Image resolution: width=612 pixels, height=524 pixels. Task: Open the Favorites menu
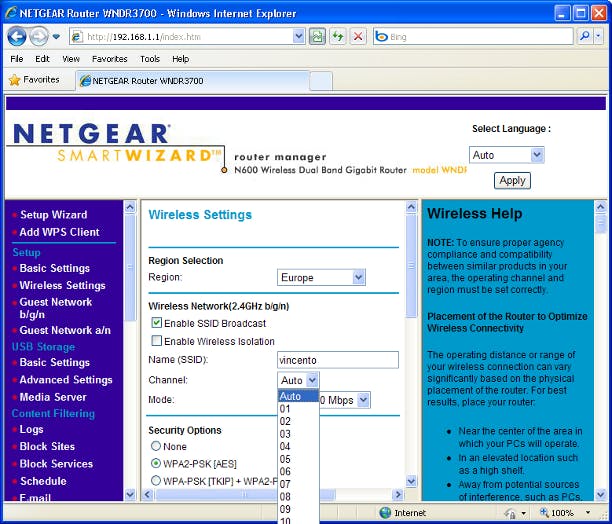pyautogui.click(x=109, y=59)
